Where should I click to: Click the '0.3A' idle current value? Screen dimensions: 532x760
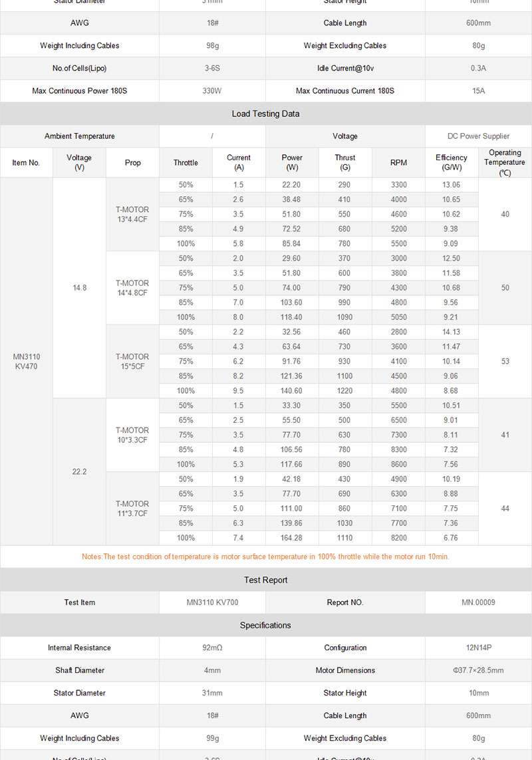click(x=478, y=68)
